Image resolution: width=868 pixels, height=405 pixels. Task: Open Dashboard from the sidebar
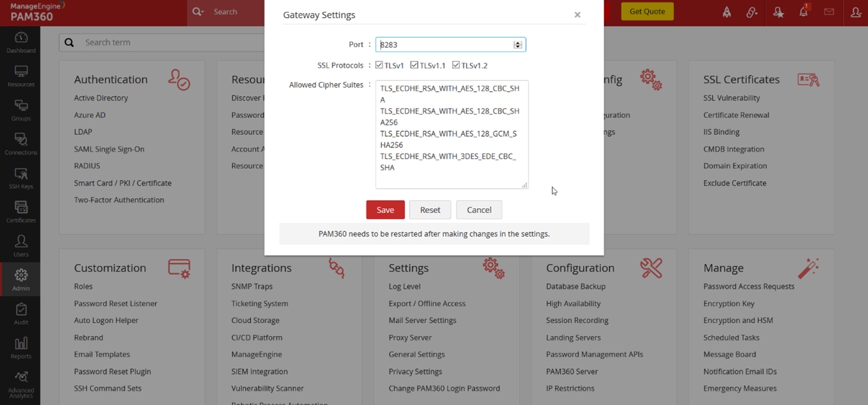click(21, 42)
